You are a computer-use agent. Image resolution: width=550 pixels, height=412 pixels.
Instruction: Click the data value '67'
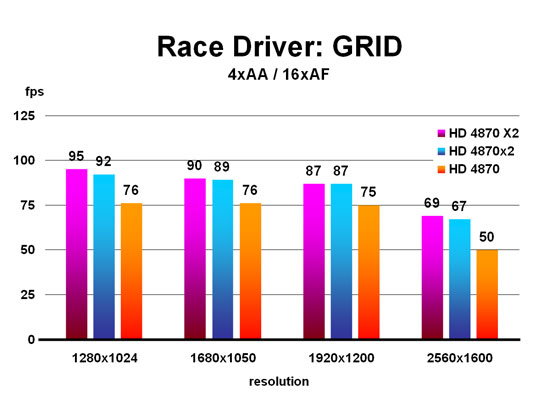459,206
